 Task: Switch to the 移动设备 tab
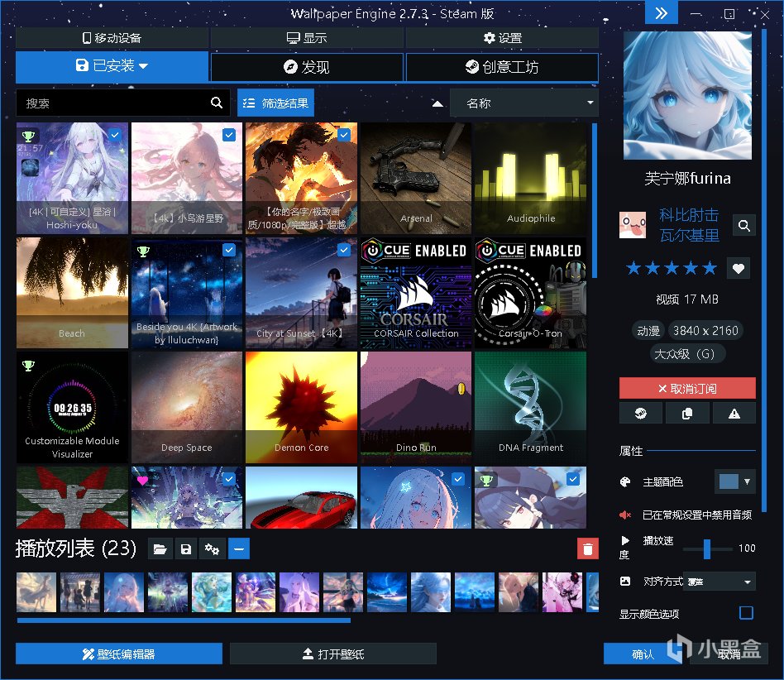pos(112,38)
